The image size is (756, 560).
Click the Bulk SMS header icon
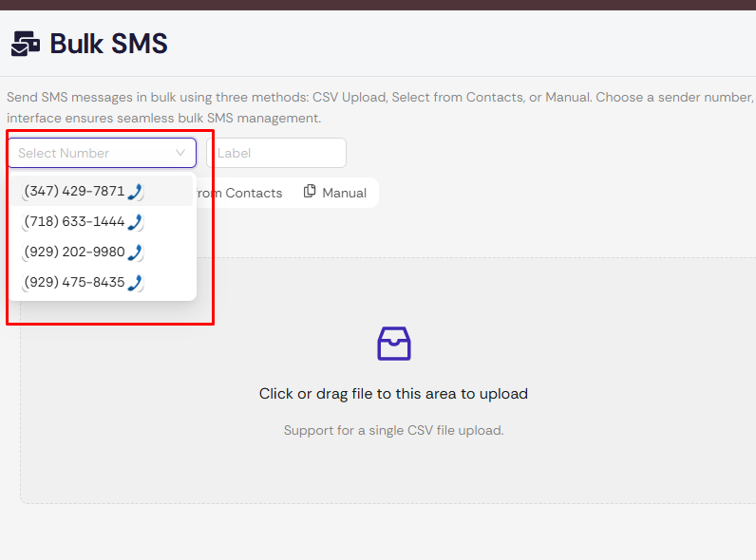click(26, 44)
